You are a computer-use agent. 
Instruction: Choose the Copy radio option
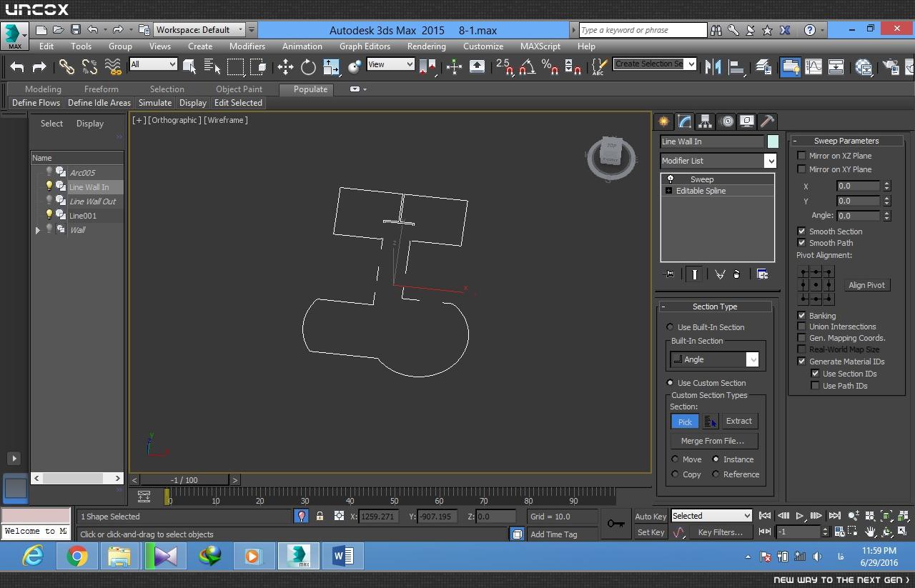pos(676,474)
